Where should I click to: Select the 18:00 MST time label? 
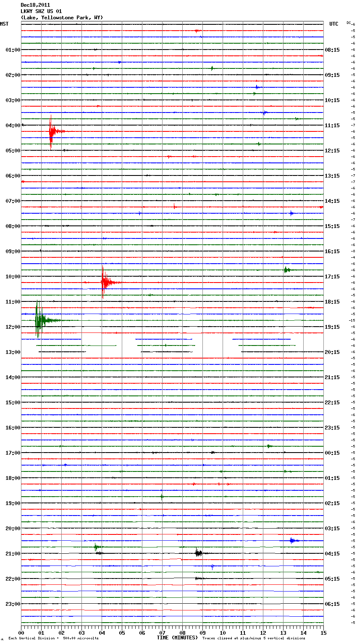coord(13,478)
